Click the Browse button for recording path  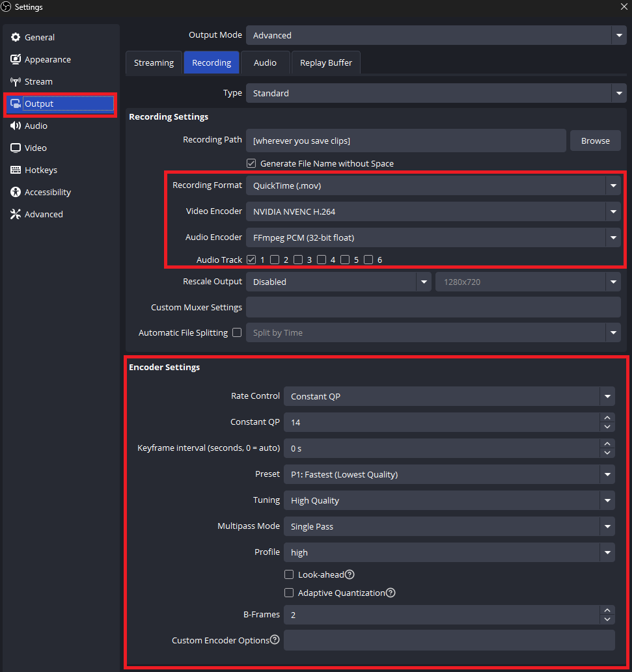(x=596, y=141)
